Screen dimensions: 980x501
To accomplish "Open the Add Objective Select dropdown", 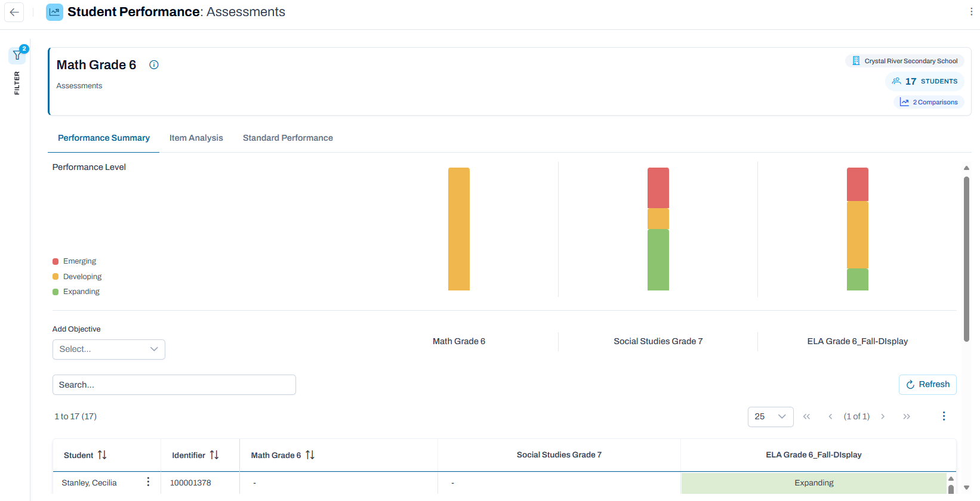I will coord(109,350).
